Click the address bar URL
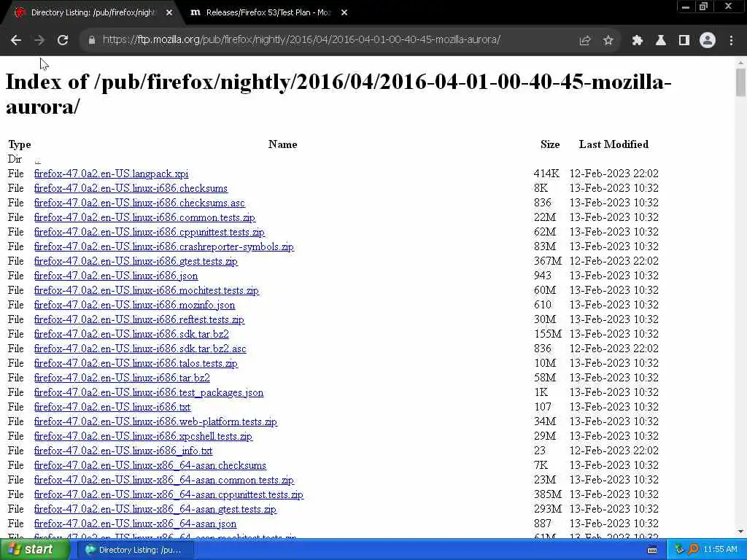747x560 pixels. (301, 40)
